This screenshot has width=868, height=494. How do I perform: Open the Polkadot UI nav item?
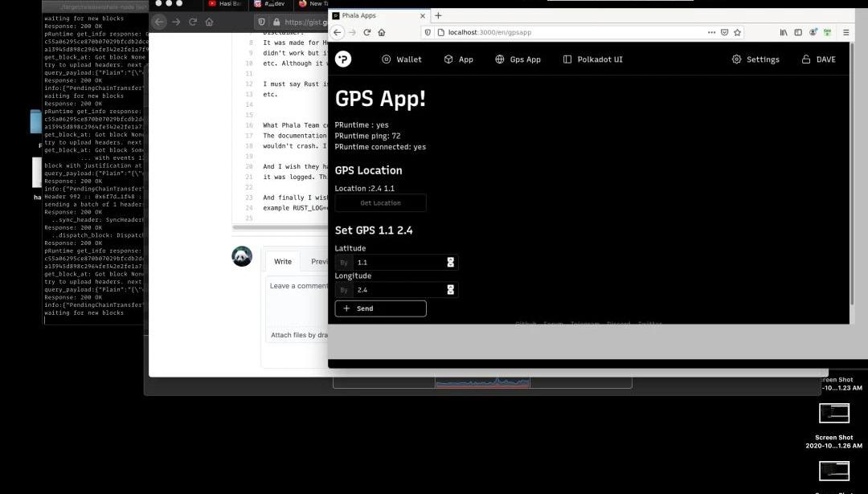[592, 59]
